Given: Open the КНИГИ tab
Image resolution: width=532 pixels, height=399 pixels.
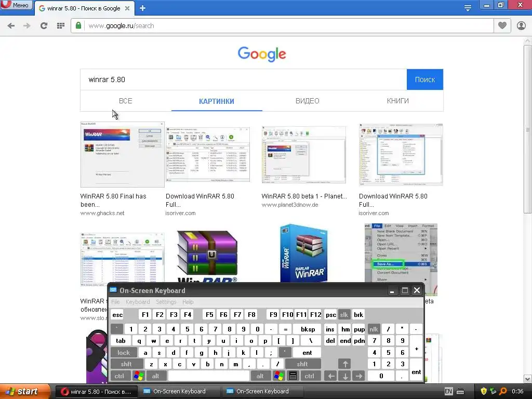Looking at the screenshot, I should pyautogui.click(x=397, y=101).
